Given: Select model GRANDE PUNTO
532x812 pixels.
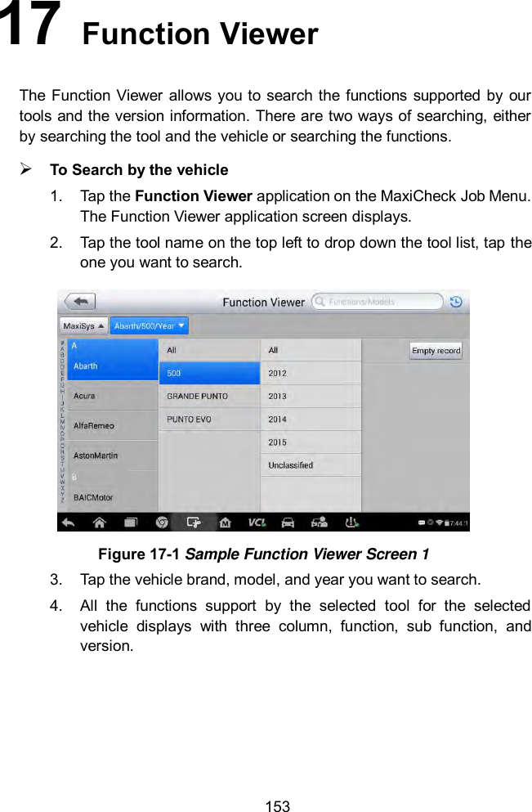Looking at the screenshot, I should tap(209, 396).
